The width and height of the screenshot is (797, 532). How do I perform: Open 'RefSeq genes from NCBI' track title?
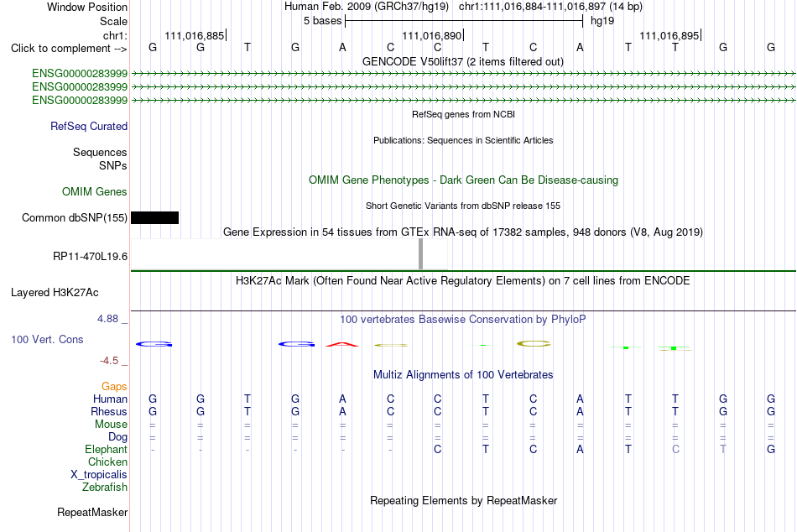[463, 114]
